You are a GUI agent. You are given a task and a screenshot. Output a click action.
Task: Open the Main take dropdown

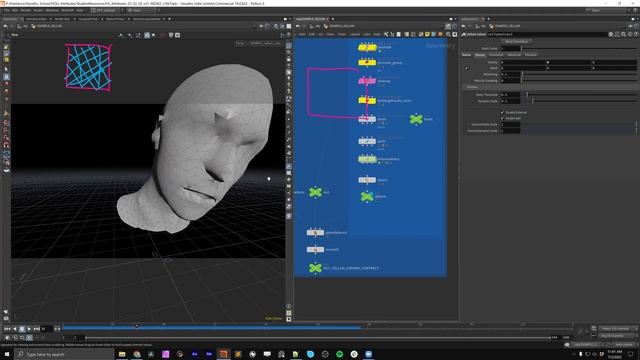(142, 10)
